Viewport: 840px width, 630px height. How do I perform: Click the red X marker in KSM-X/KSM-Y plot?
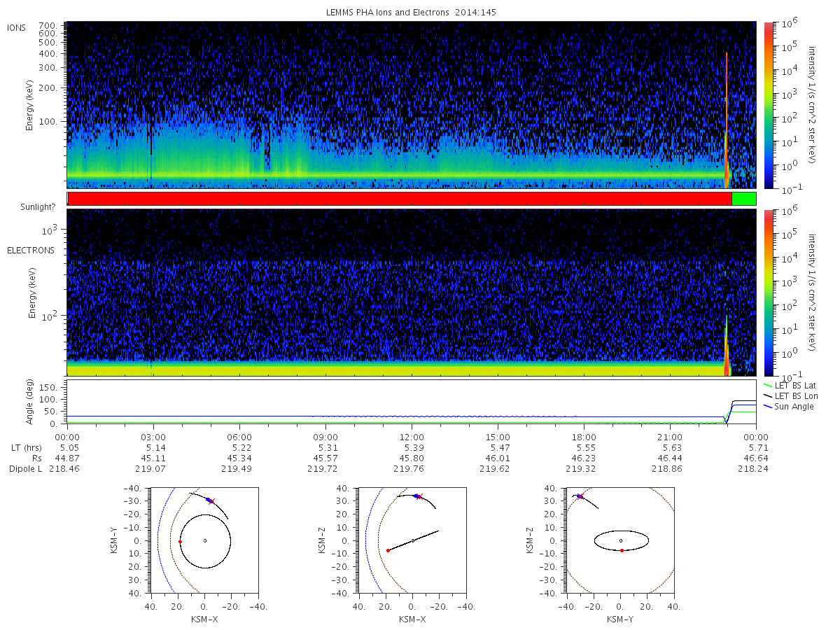tap(211, 501)
